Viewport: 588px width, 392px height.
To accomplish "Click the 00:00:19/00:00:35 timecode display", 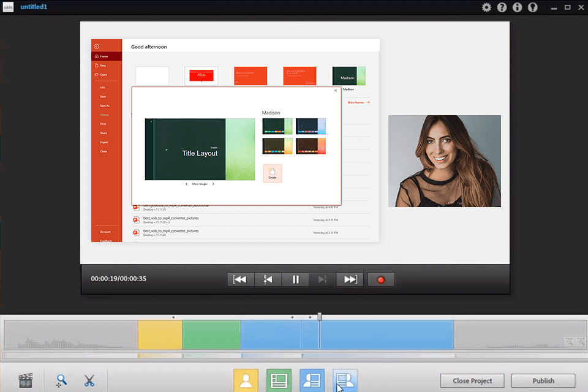I will 118,279.
